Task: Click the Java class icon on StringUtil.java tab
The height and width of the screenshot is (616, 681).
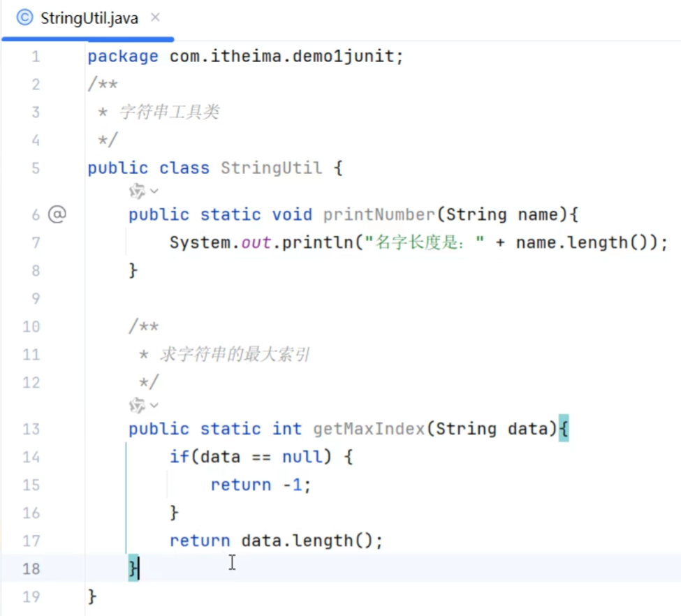Action: tap(24, 17)
